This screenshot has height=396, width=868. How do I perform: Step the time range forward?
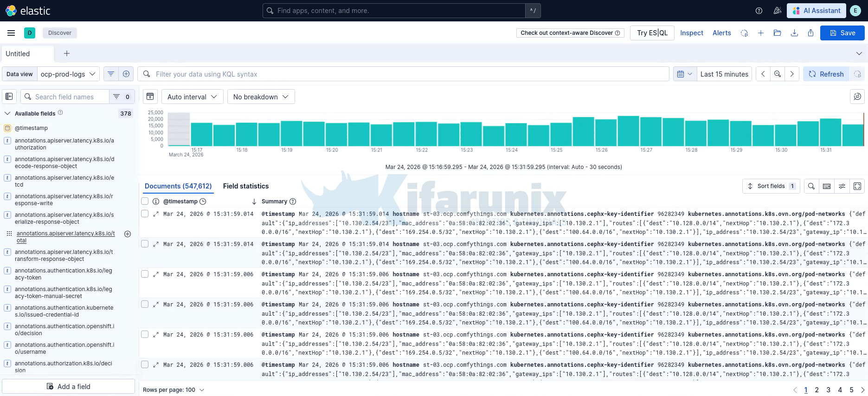point(792,74)
